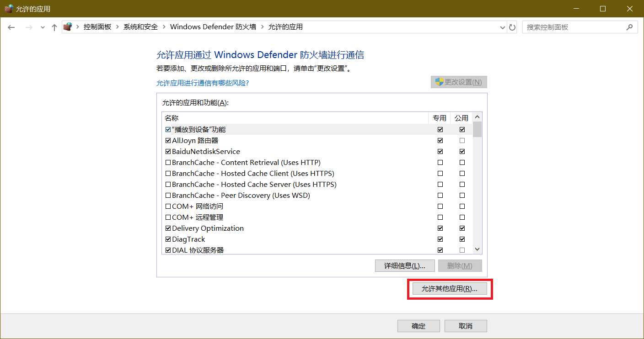Screen dimensions: 644x339
Task: Expand the address bar history dropdown
Action: 503,27
